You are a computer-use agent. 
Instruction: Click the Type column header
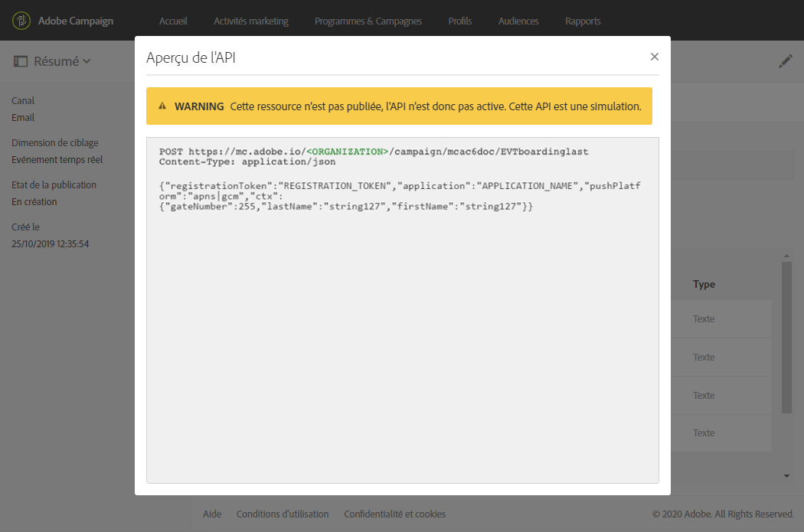(704, 285)
